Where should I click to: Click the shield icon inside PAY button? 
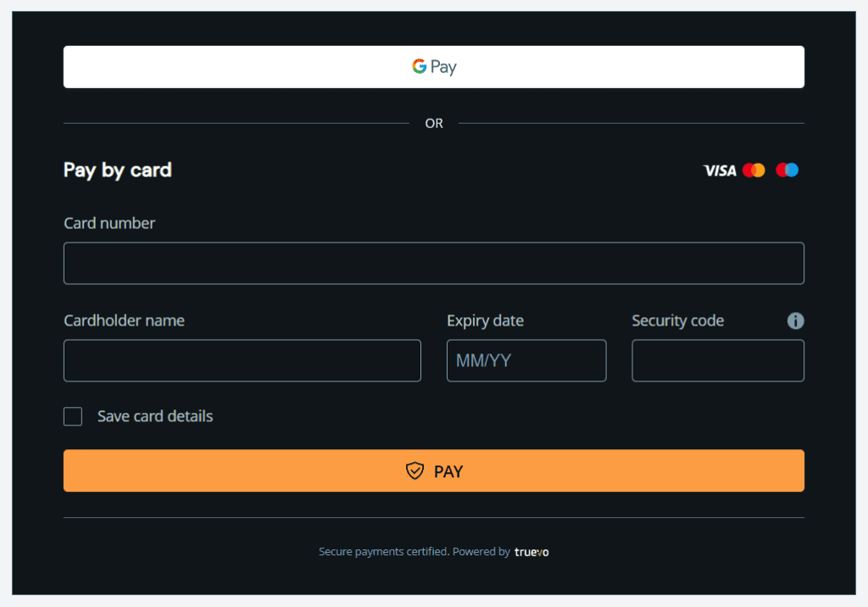pos(415,471)
